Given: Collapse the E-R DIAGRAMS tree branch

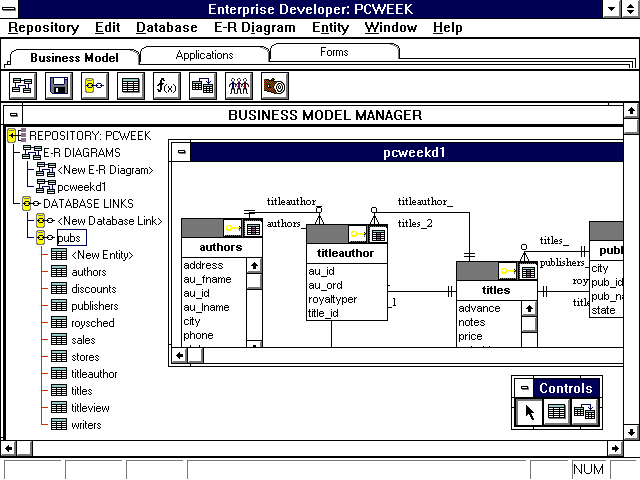Looking at the screenshot, I should (x=32, y=153).
